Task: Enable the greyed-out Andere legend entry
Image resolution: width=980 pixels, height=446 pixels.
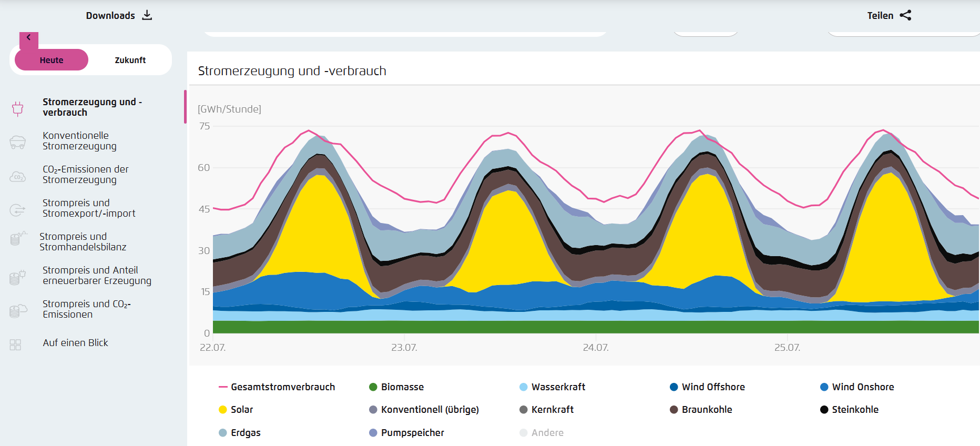Action: pyautogui.click(x=547, y=433)
